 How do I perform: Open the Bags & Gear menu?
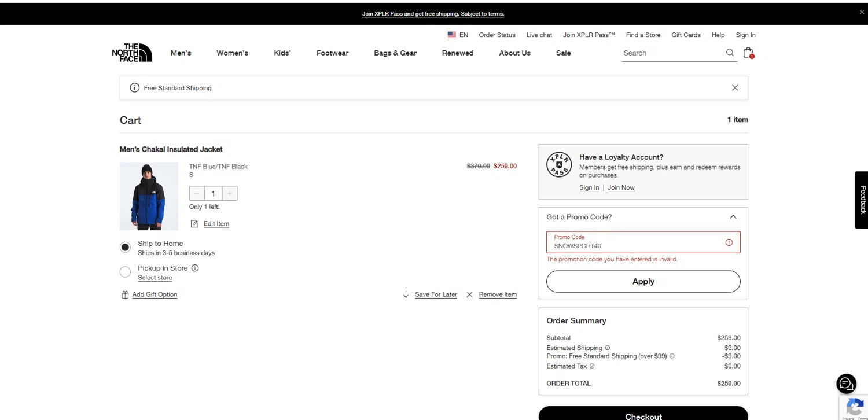tap(395, 53)
